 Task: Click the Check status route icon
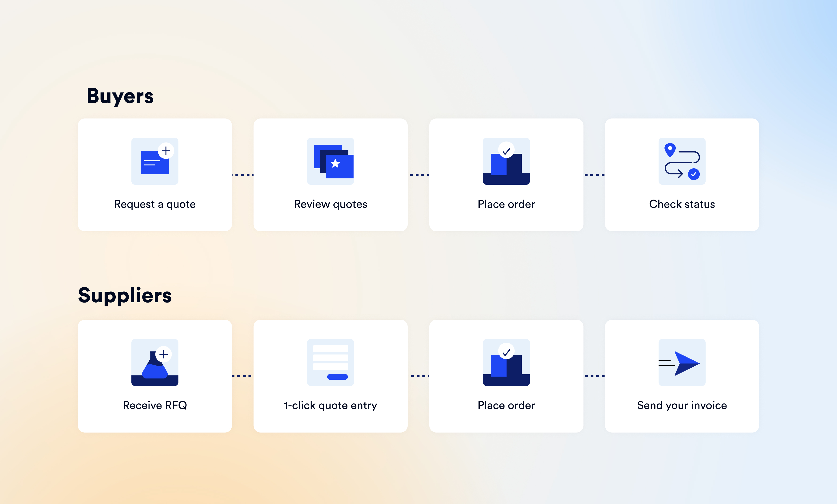[x=682, y=161]
